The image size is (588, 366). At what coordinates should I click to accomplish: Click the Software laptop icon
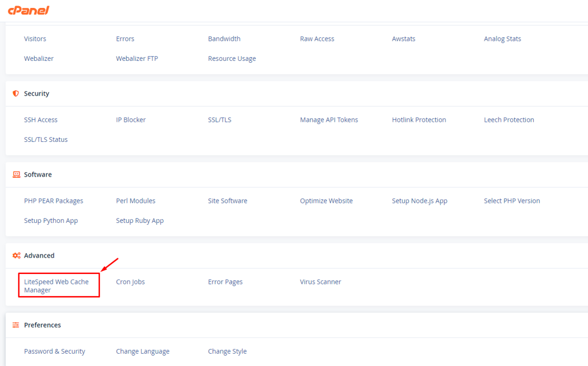point(16,174)
